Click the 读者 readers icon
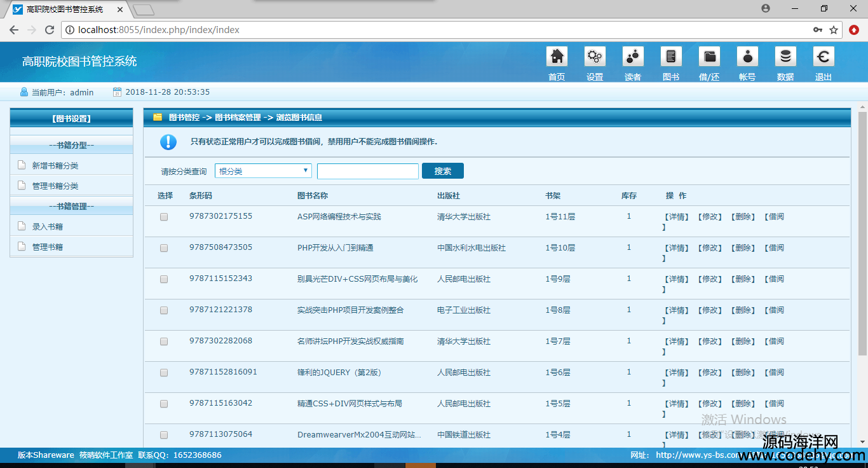Image resolution: width=868 pixels, height=468 pixels. pyautogui.click(x=633, y=57)
